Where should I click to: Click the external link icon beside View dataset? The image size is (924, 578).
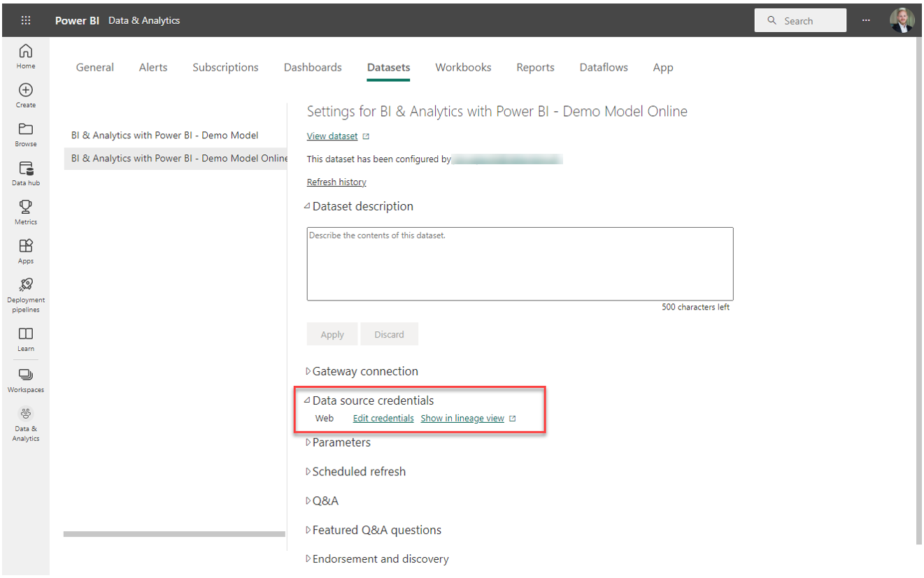coord(366,137)
